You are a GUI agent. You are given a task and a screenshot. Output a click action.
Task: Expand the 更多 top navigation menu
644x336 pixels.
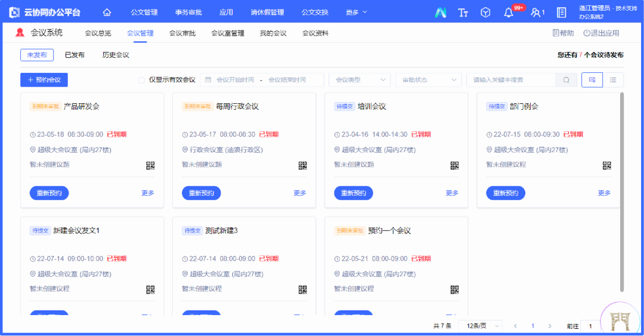356,13
